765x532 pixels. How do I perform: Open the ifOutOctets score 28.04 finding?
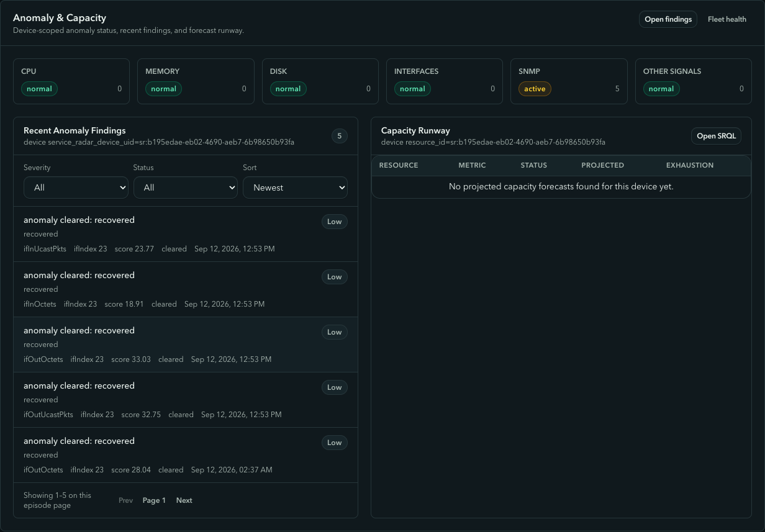point(186,455)
